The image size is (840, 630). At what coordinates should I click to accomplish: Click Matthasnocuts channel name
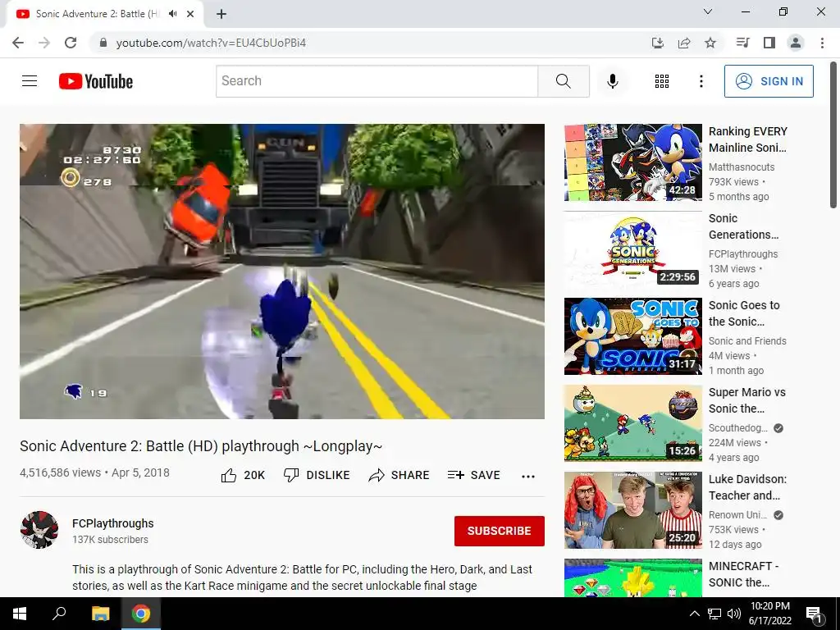(742, 167)
